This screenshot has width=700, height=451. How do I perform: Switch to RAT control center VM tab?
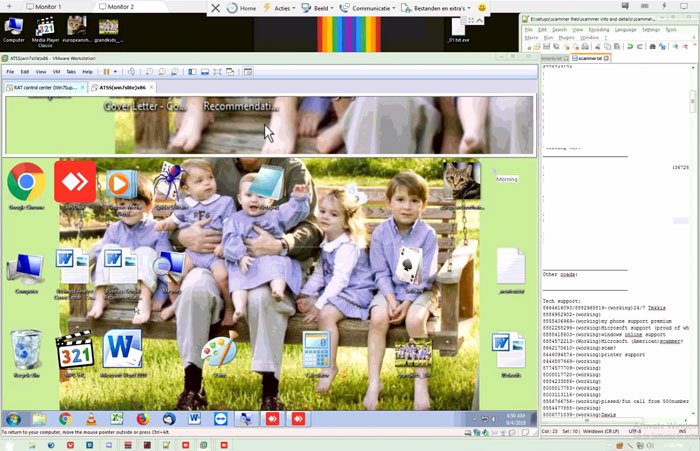tap(46, 87)
